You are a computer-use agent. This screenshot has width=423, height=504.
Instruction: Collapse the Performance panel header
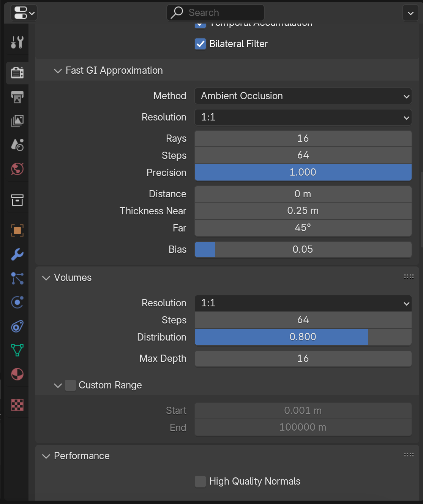coord(46,456)
